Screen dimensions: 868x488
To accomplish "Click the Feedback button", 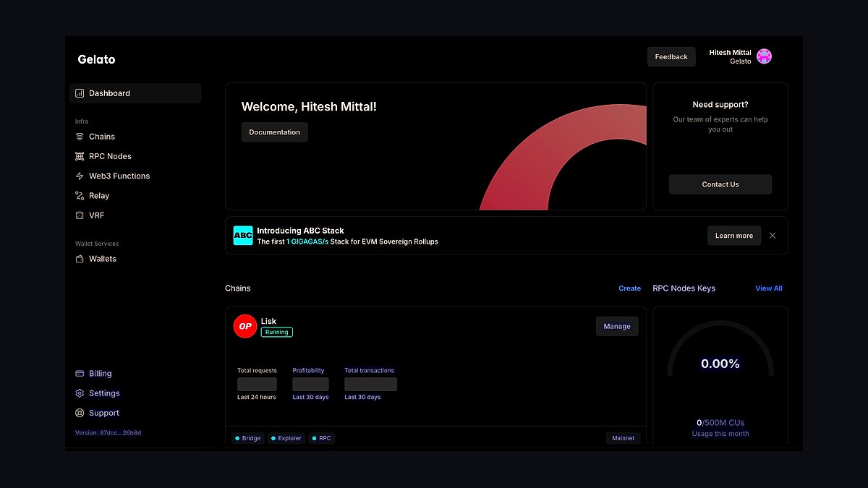I will [x=671, y=57].
